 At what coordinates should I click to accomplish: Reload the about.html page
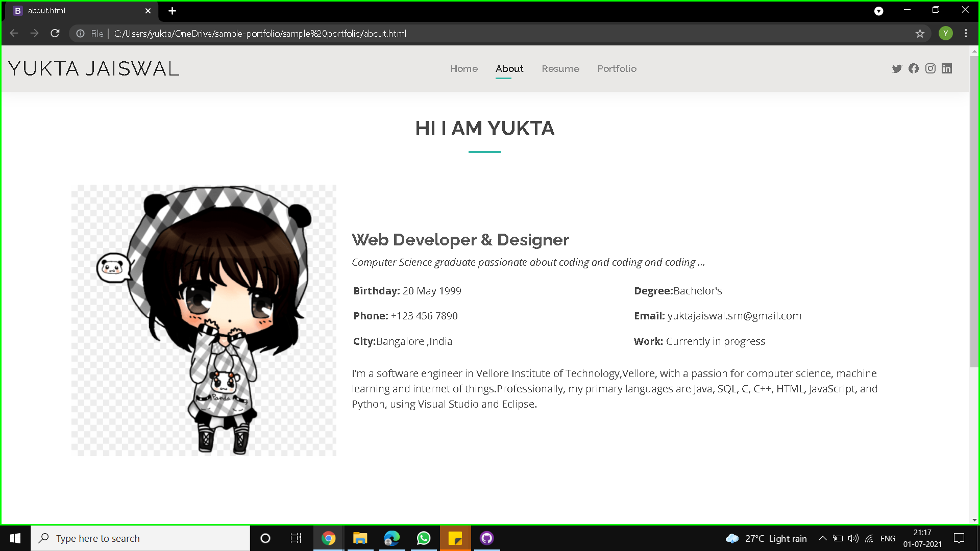pos(55,34)
